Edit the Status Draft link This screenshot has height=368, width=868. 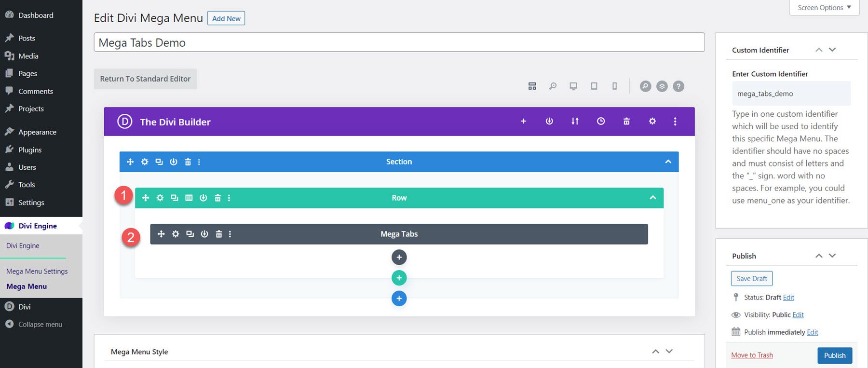tap(788, 298)
